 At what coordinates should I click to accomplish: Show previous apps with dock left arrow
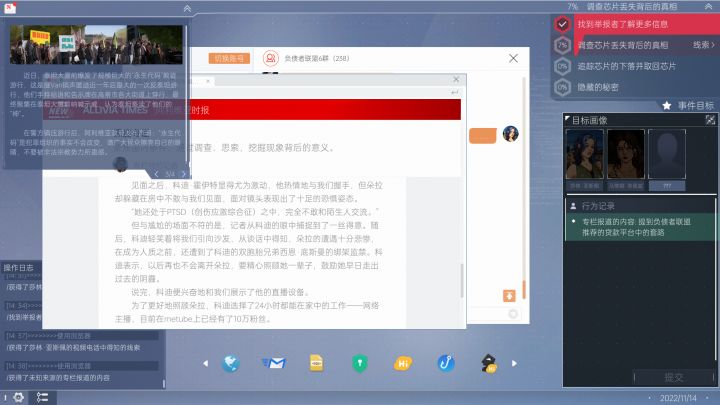click(205, 363)
